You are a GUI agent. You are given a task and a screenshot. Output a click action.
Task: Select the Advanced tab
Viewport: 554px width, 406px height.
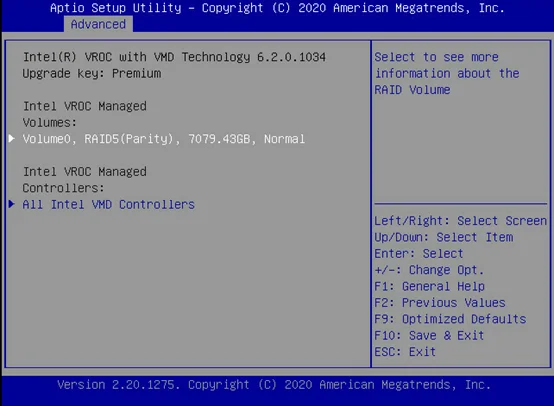click(98, 24)
